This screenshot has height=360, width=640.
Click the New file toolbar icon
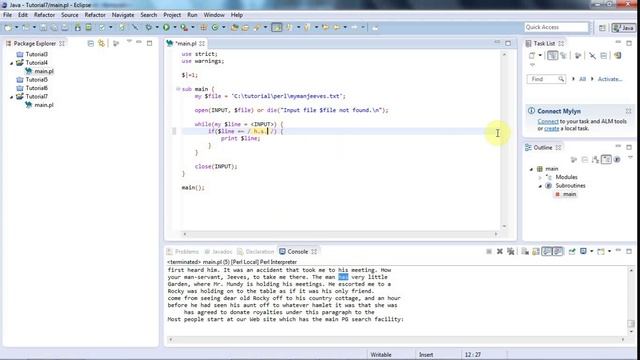(x=8, y=27)
